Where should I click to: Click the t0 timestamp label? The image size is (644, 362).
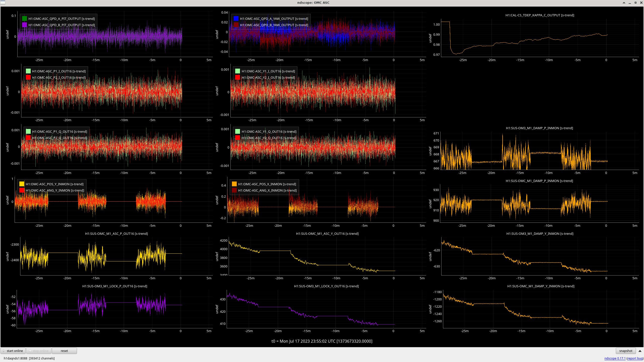(322, 341)
